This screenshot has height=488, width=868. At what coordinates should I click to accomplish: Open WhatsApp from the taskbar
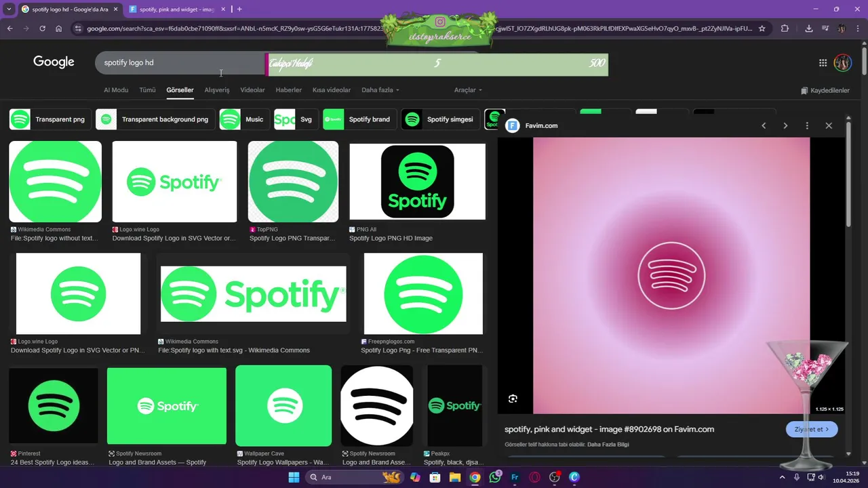(495, 477)
